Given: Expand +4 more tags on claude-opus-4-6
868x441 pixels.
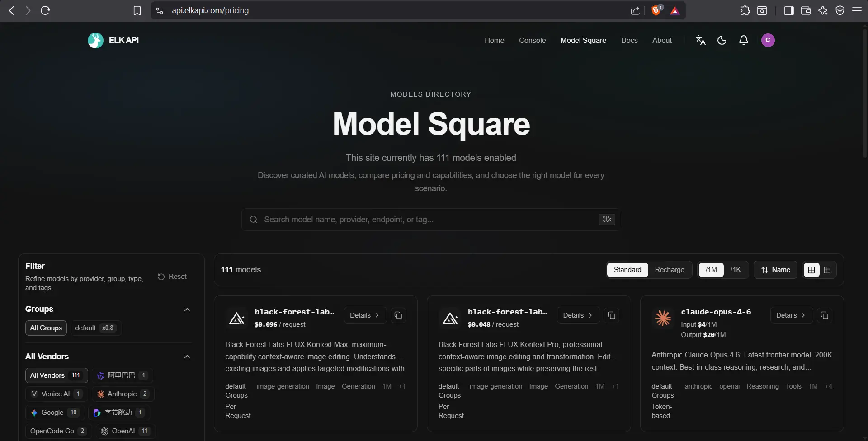Looking at the screenshot, I should point(828,386).
